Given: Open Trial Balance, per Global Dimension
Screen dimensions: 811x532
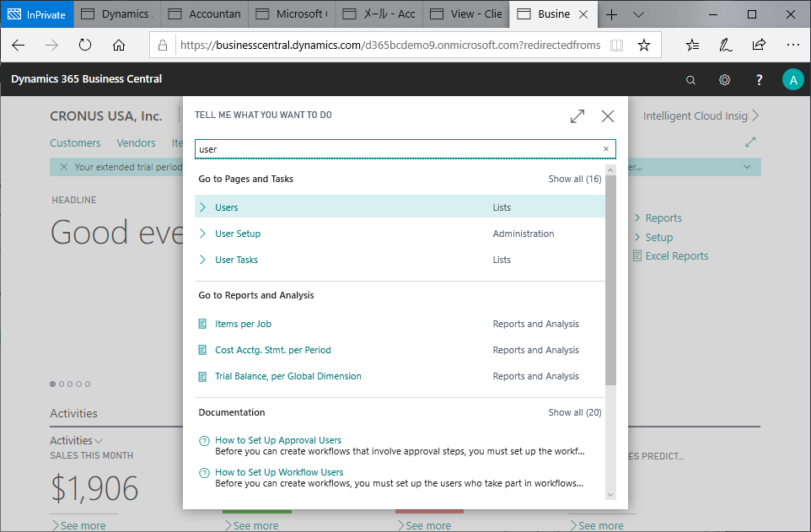Looking at the screenshot, I should click(288, 376).
